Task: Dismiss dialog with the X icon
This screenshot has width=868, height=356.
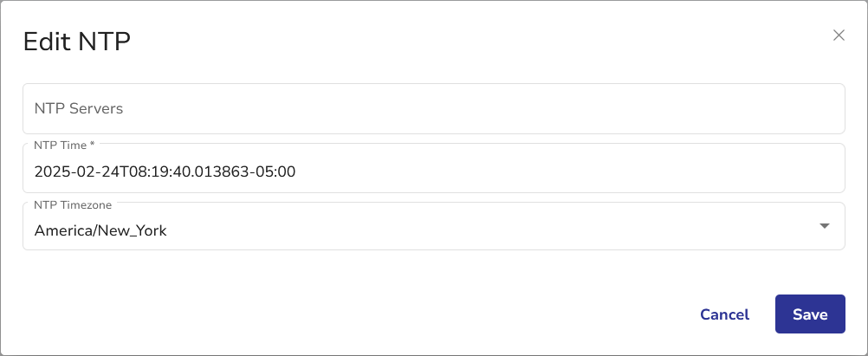Action: (838, 36)
